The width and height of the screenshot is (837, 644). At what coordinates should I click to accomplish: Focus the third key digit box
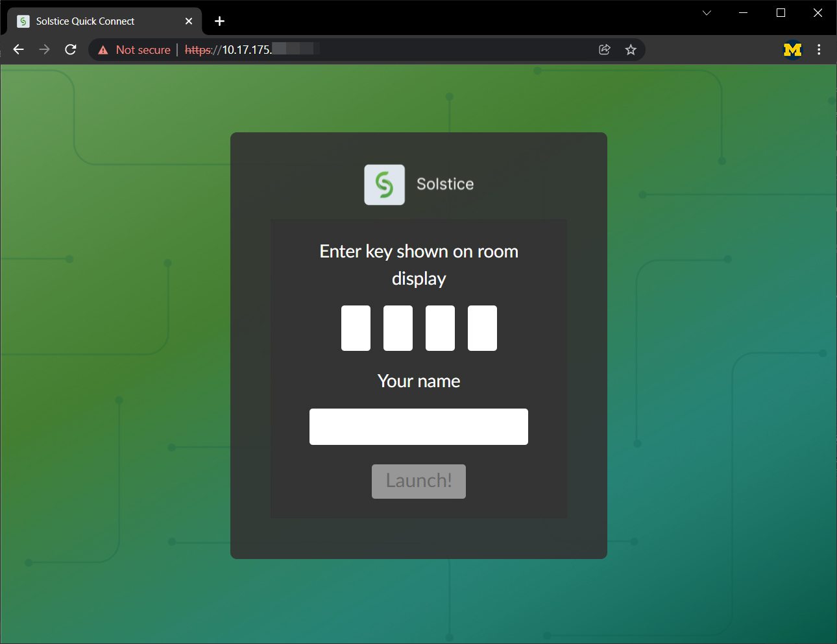(440, 328)
